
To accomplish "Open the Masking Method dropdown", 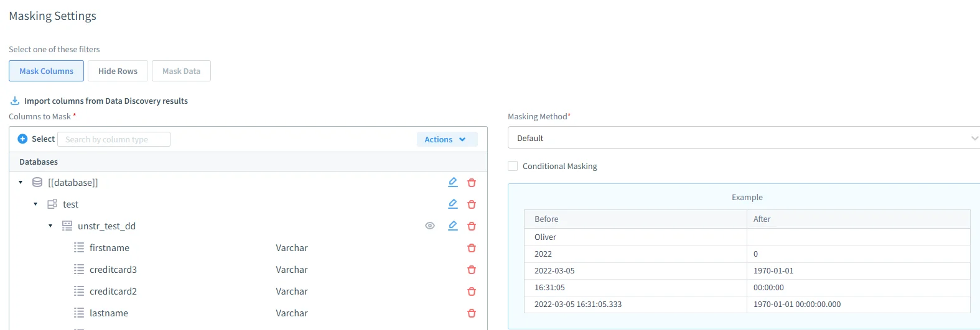I will [744, 138].
